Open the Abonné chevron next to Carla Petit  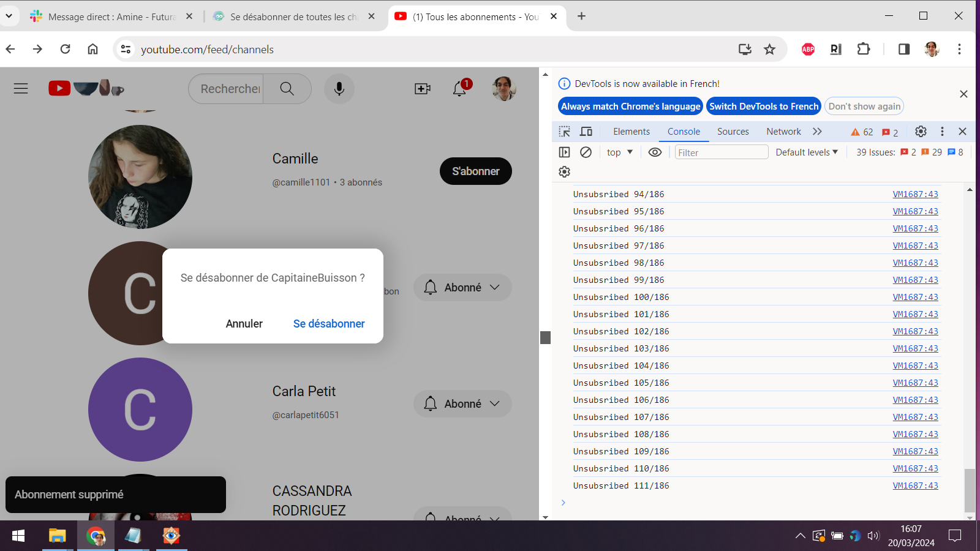point(494,403)
